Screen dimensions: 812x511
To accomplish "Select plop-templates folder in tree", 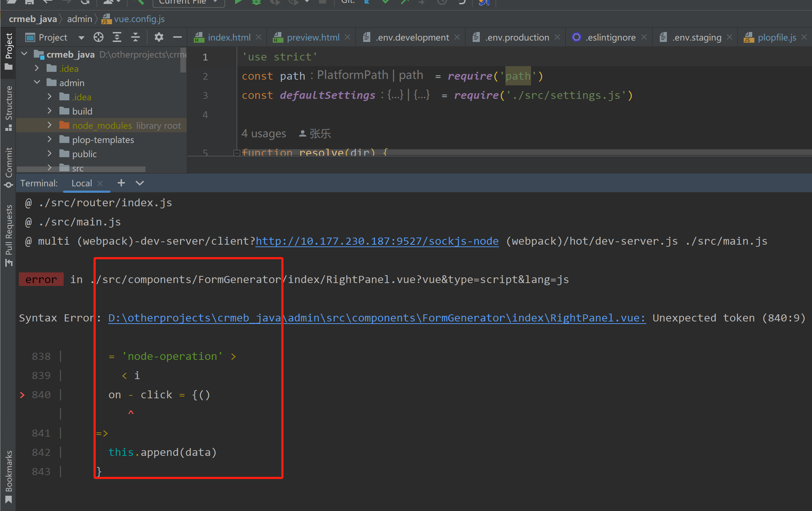I will pos(103,139).
